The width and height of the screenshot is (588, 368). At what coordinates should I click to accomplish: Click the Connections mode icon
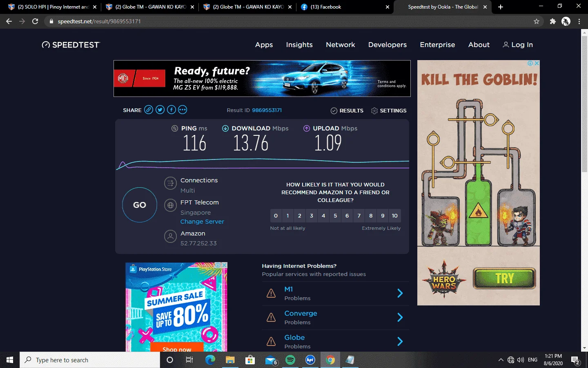[x=170, y=183]
